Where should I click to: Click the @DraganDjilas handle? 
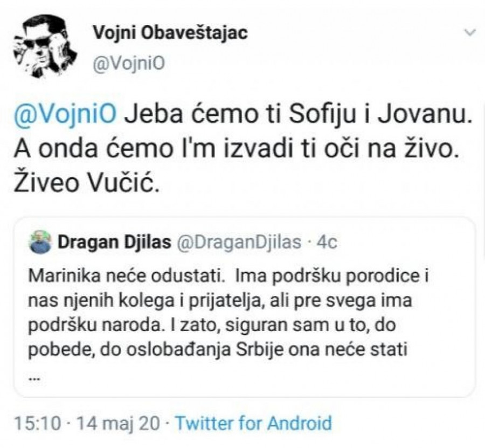pyautogui.click(x=239, y=242)
